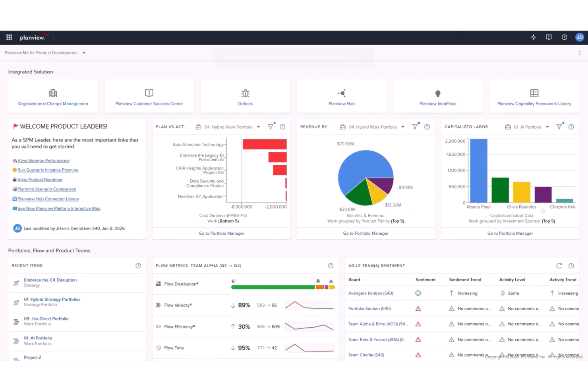Click the green Capitalized Labor bar
This screenshot has height=392, width=588.
pyautogui.click(x=500, y=190)
